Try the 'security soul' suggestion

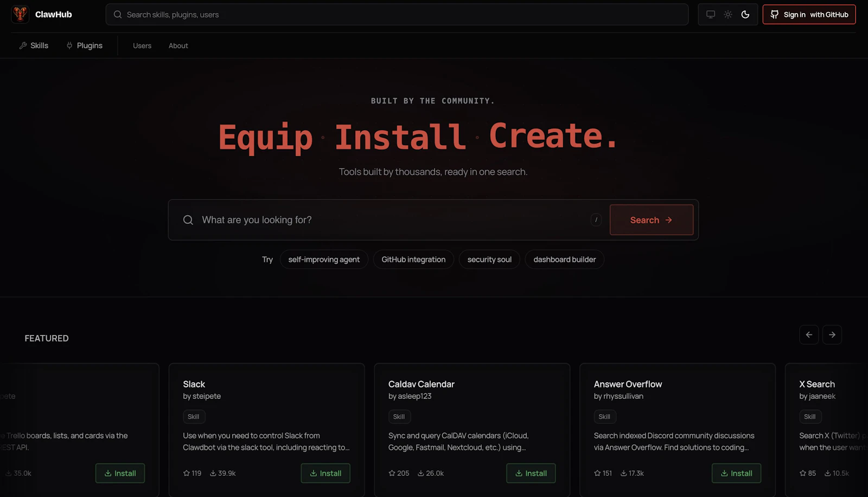489,260
